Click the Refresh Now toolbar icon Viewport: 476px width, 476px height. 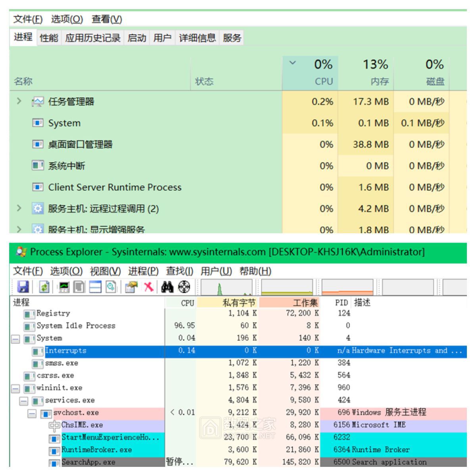point(44,287)
